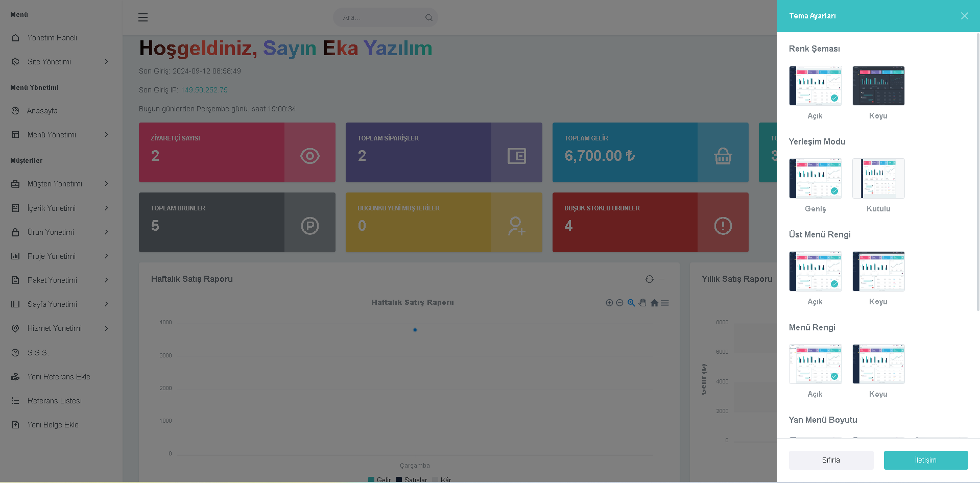Open Yeni Referans Ekle menu item
Image resolution: width=980 pixels, height=483 pixels.
click(x=61, y=377)
